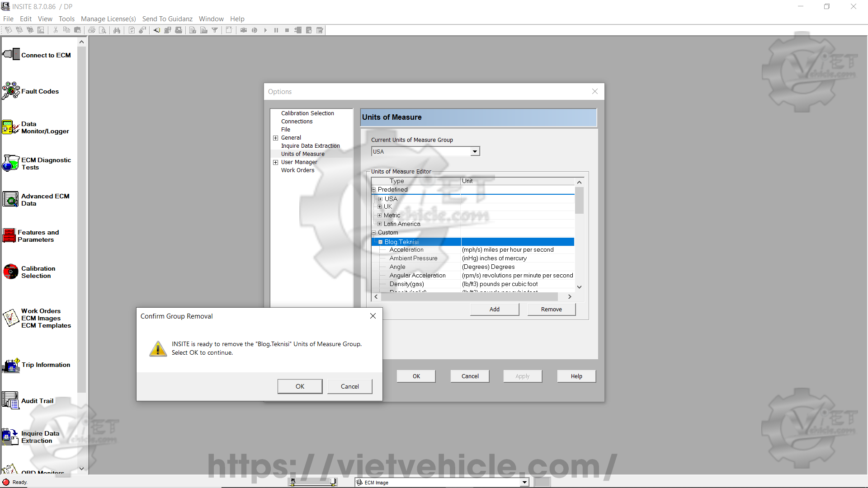This screenshot has width=868, height=488.
Task: Open the Trip Information icon
Action: pyautogui.click(x=11, y=365)
